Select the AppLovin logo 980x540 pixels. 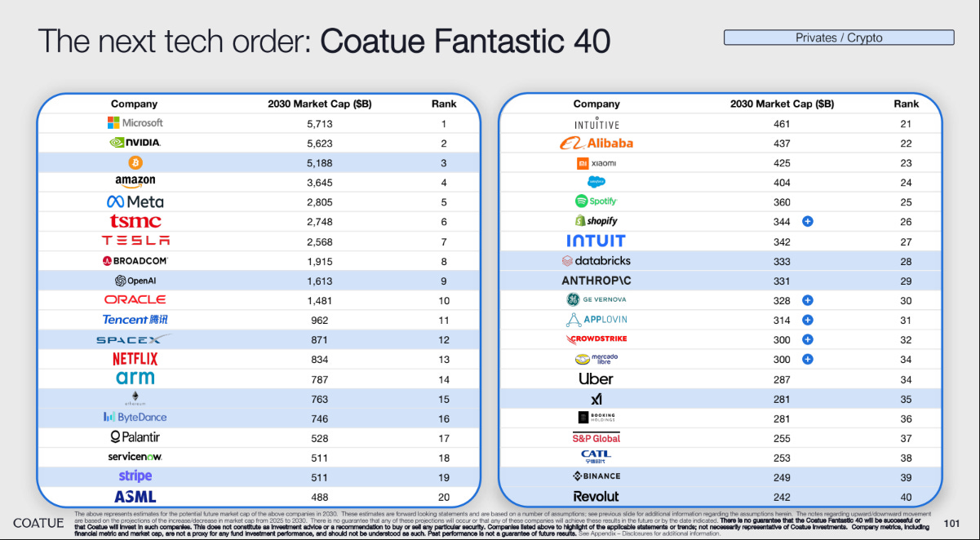[596, 319]
